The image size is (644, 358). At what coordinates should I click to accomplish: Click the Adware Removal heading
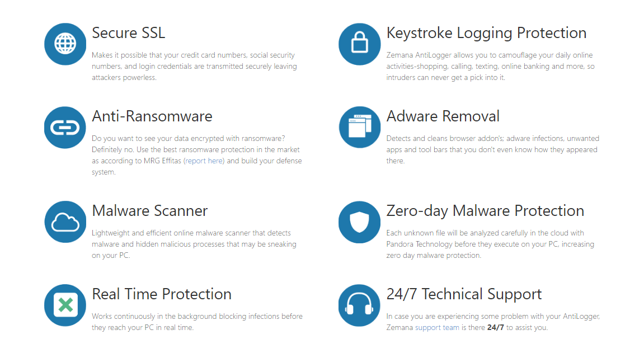pyautogui.click(x=443, y=116)
